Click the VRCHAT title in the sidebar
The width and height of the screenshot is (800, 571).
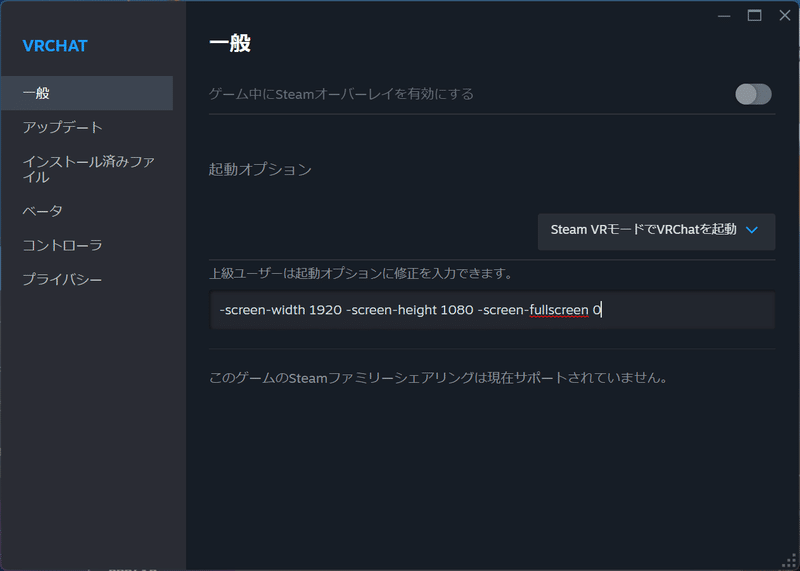pos(55,46)
